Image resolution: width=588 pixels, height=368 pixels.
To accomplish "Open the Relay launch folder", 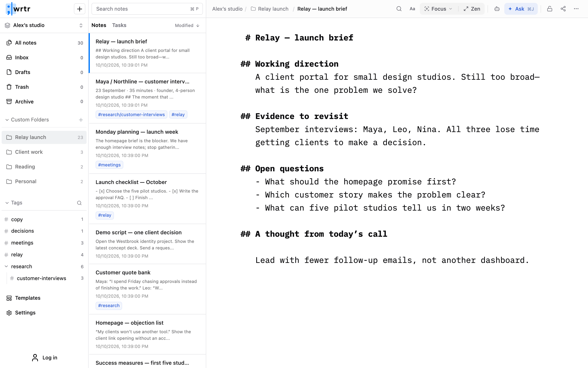I will tap(44, 137).
